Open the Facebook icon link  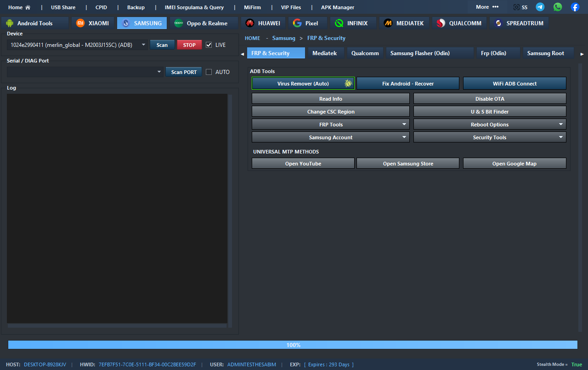coord(575,7)
